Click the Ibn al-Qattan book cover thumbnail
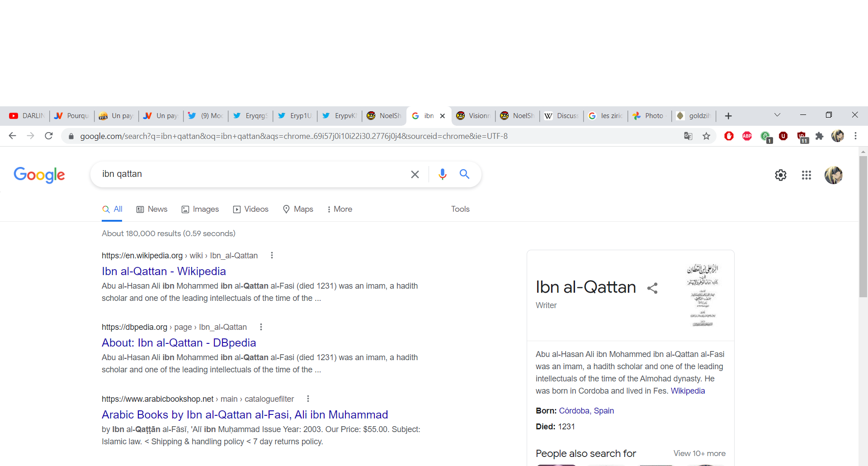Image resolution: width=868 pixels, height=466 pixels. [703, 295]
